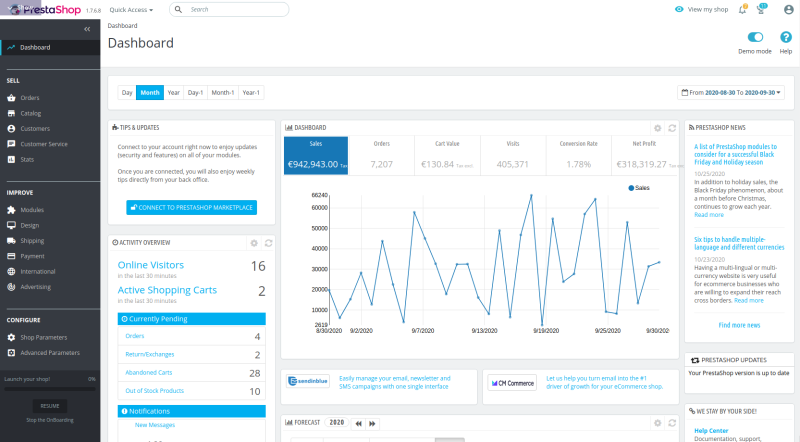Skip forecast forward one year
This screenshot has height=442, width=800.
[374, 423]
